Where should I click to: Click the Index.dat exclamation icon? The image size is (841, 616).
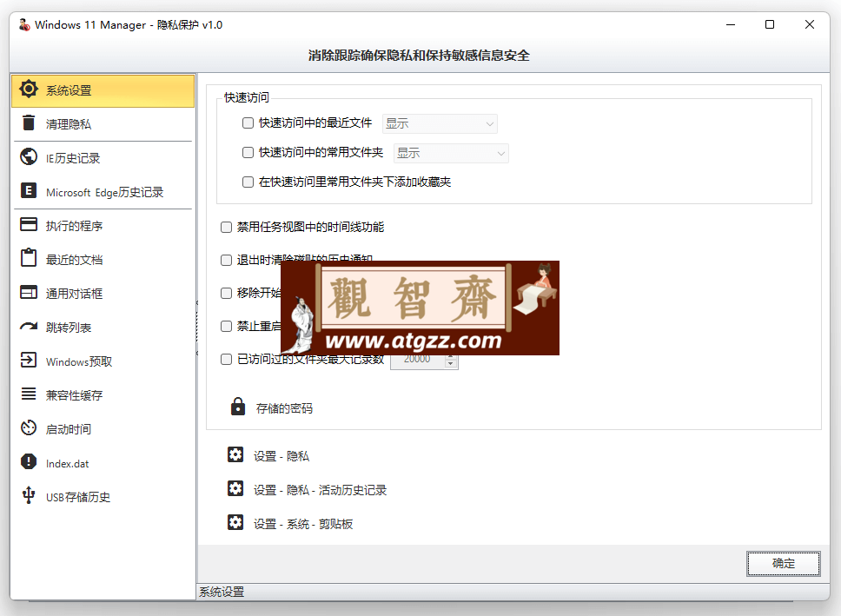pyautogui.click(x=29, y=461)
